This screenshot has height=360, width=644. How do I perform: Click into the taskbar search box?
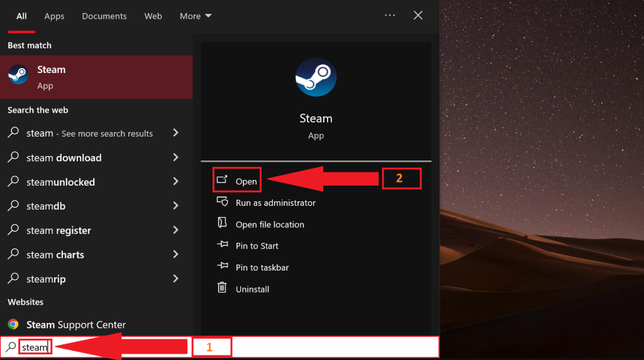(x=219, y=347)
